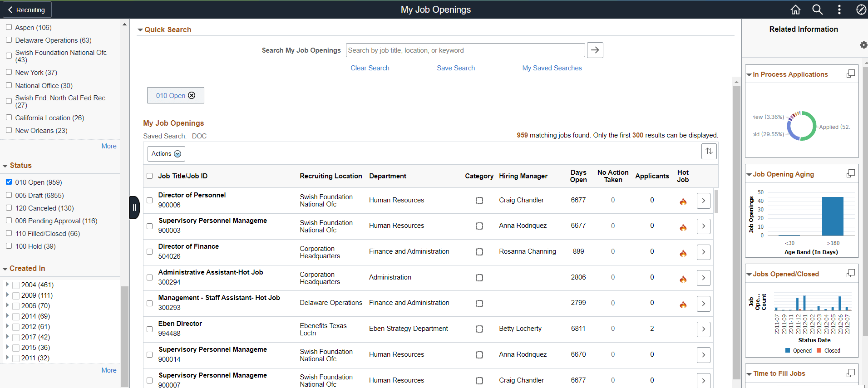Click the Home icon in header
This screenshot has width=868, height=388.
click(x=795, y=10)
